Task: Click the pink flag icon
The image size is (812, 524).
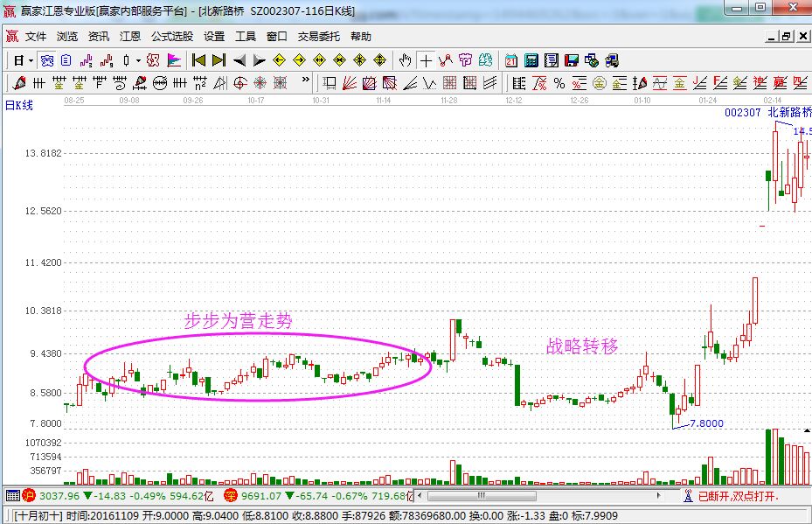Action: (x=174, y=60)
